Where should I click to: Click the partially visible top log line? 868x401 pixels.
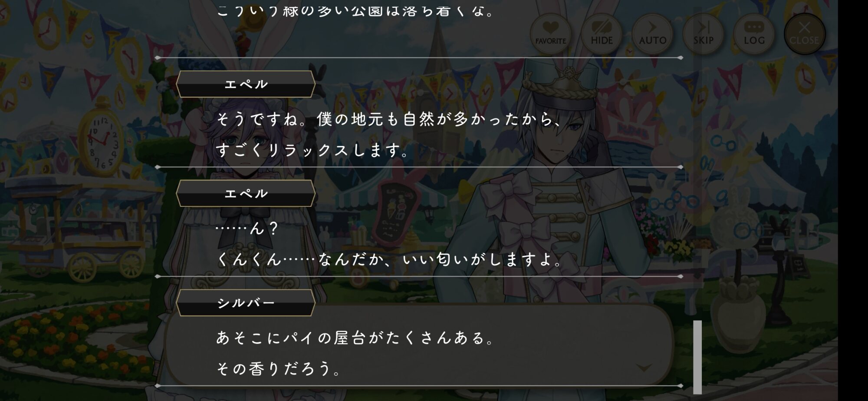coord(355,10)
